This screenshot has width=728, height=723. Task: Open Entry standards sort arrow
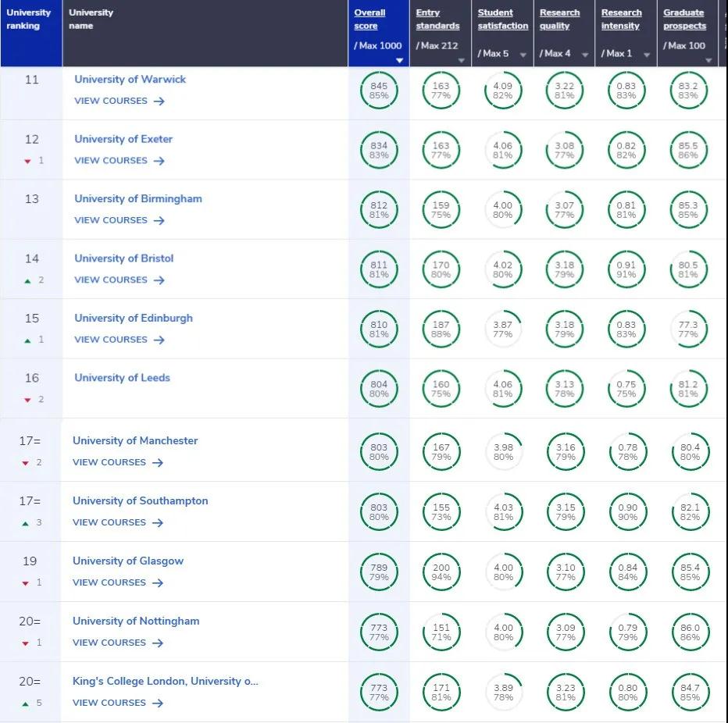tap(461, 60)
